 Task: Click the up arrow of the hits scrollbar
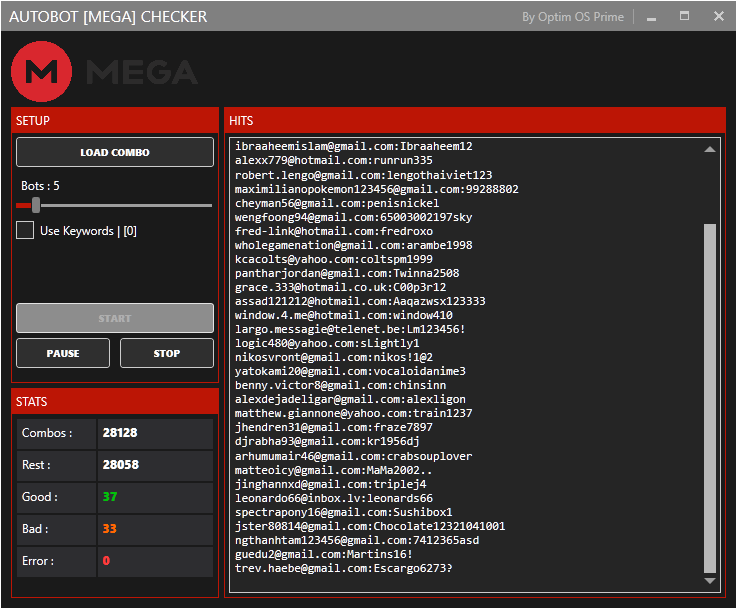click(710, 149)
